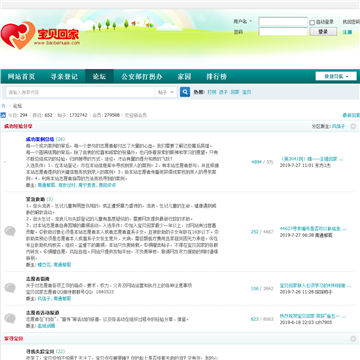Open the 用户名 login type dropdown
The image size is (360, 360).
click(x=243, y=22)
